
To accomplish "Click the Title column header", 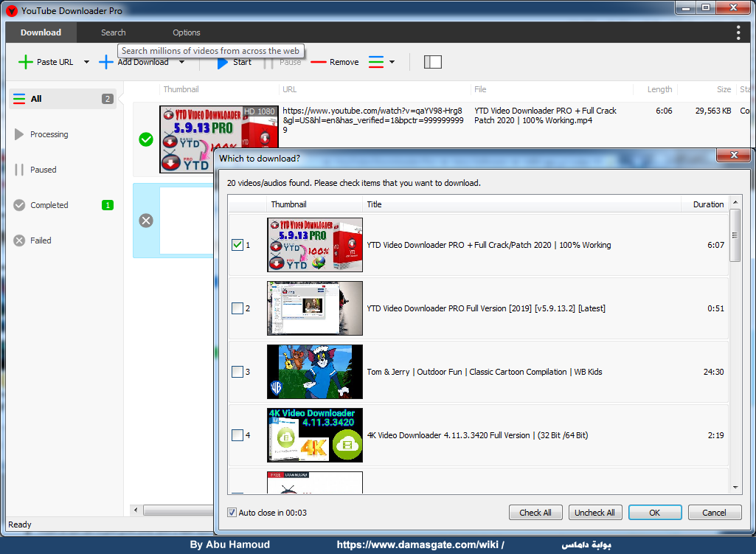I will click(x=521, y=204).
